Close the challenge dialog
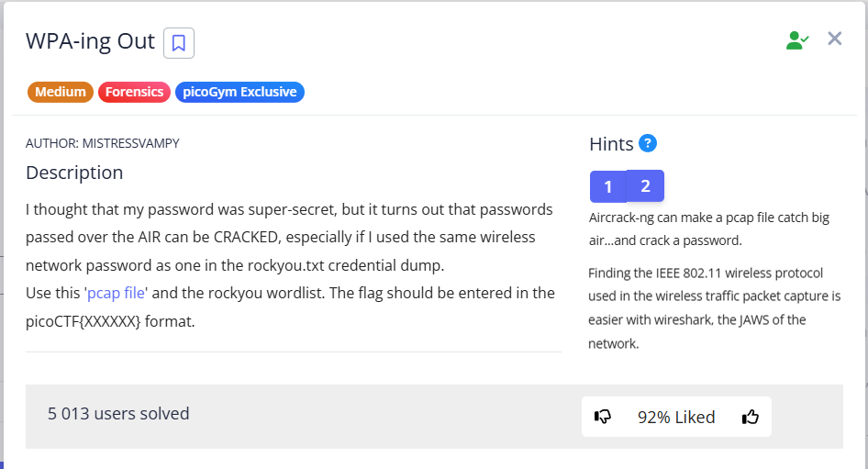868x469 pixels. point(834,39)
